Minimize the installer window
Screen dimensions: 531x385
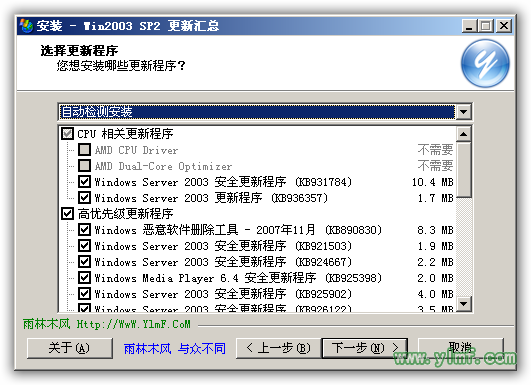469,26
